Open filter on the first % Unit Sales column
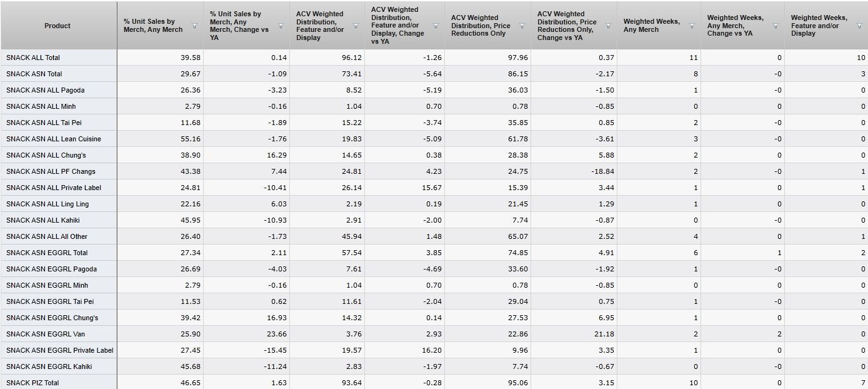Screen dimensions: 868x389 click(194, 26)
